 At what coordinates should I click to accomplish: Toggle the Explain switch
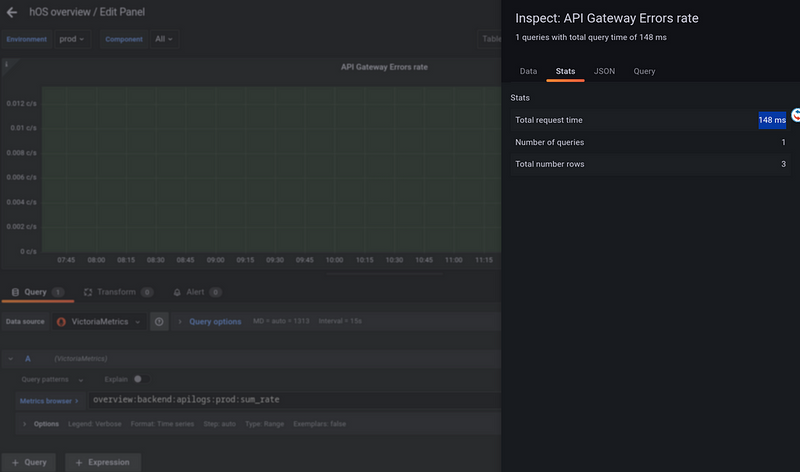click(x=142, y=379)
